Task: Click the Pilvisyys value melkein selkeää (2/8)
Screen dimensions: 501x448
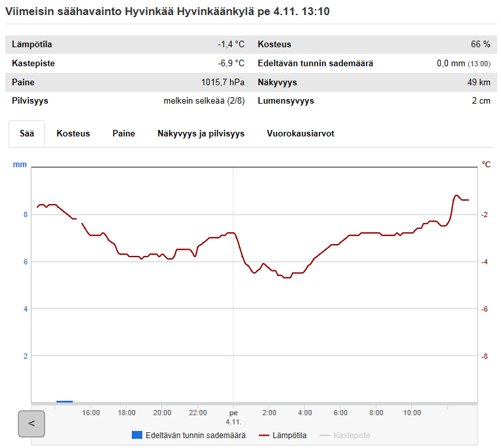Action: pos(203,101)
